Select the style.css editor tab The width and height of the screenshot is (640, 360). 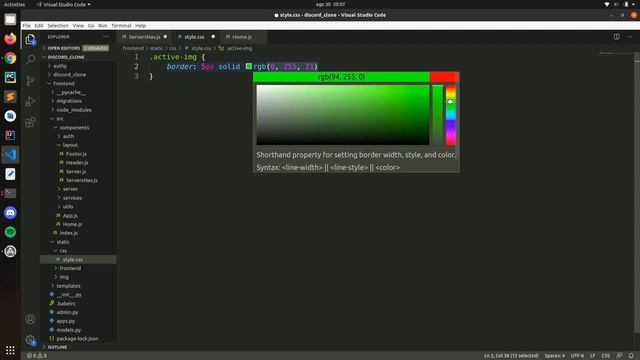click(194, 37)
